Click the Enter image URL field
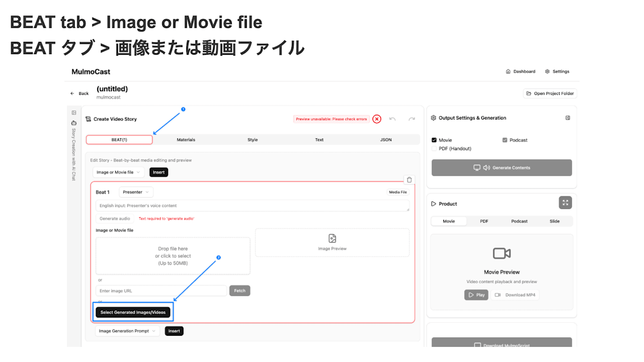 pos(161,291)
